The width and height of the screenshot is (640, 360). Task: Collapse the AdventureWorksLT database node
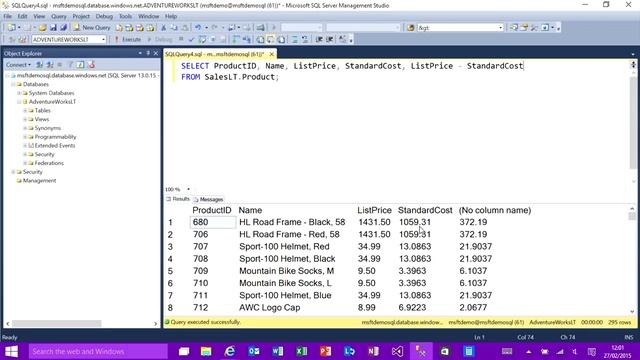coord(19,102)
